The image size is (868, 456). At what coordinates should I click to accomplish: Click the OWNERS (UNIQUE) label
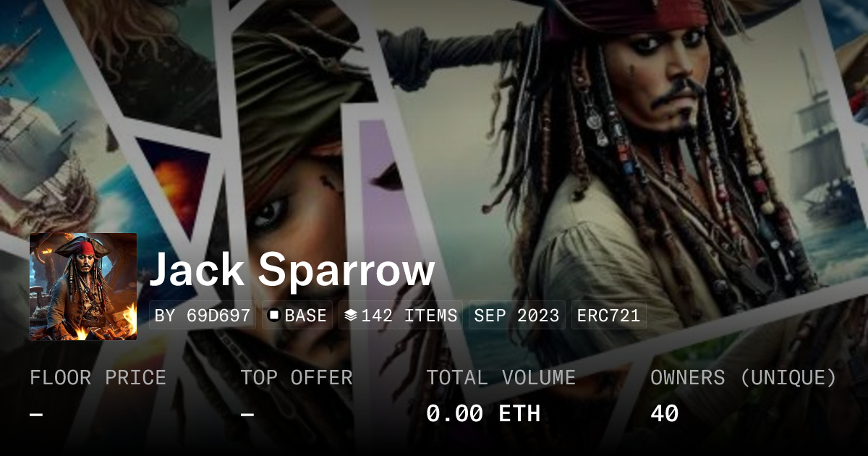click(x=744, y=378)
